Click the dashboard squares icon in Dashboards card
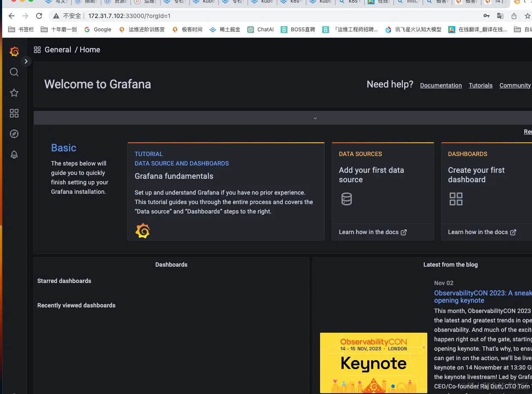 pyautogui.click(x=456, y=199)
